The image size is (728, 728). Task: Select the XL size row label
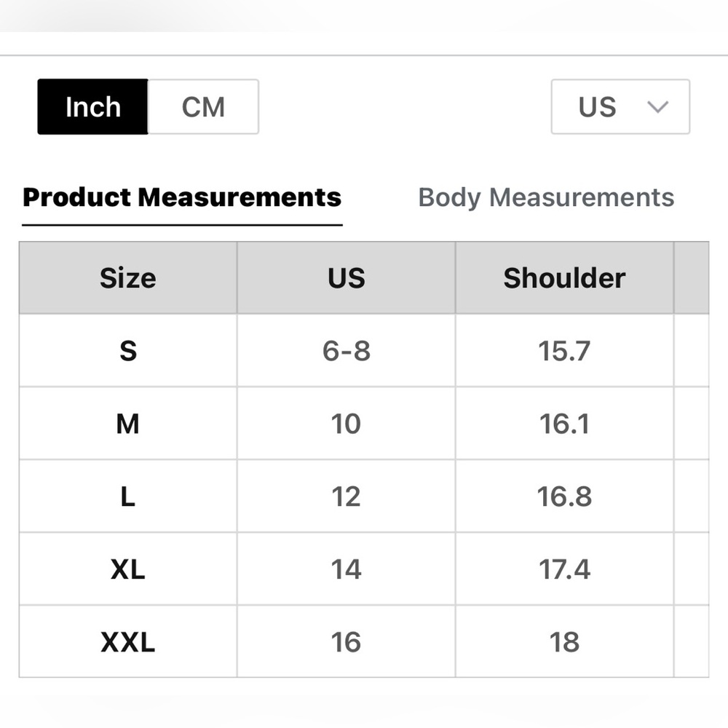point(128,569)
